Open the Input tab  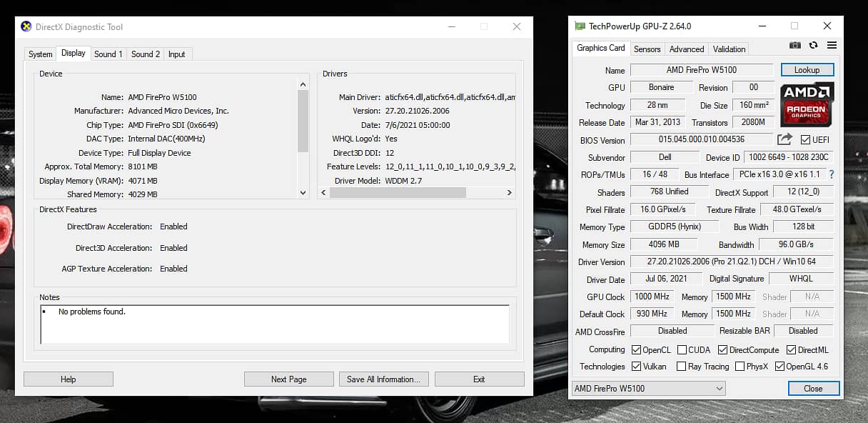click(x=176, y=54)
